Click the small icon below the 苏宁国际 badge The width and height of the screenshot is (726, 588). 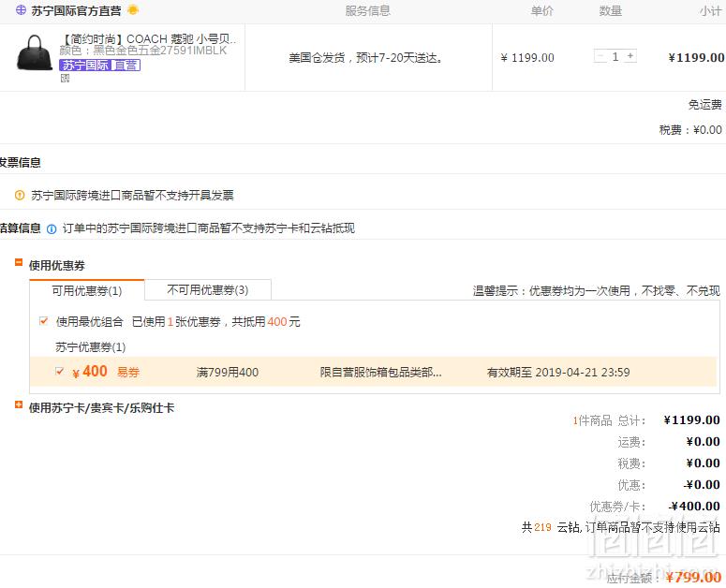pos(65,79)
